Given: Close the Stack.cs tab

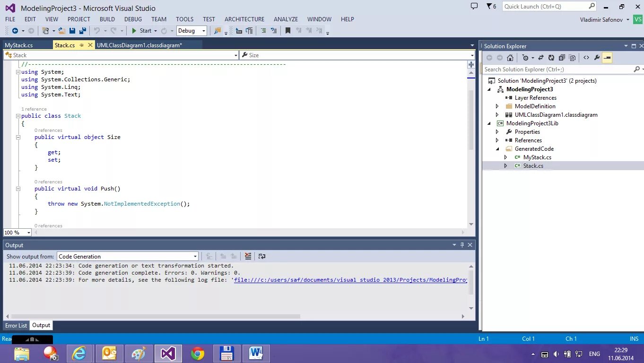Looking at the screenshot, I should coord(90,45).
